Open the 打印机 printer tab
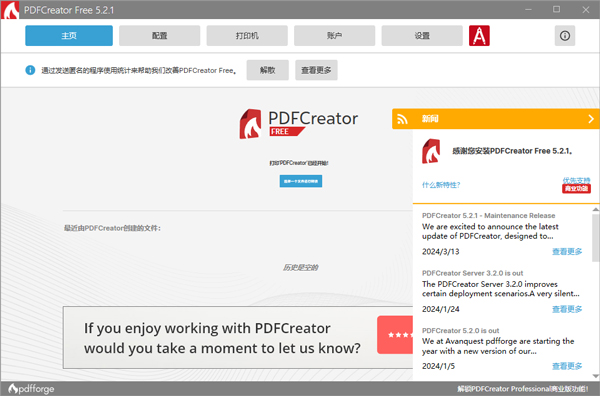 pos(247,36)
